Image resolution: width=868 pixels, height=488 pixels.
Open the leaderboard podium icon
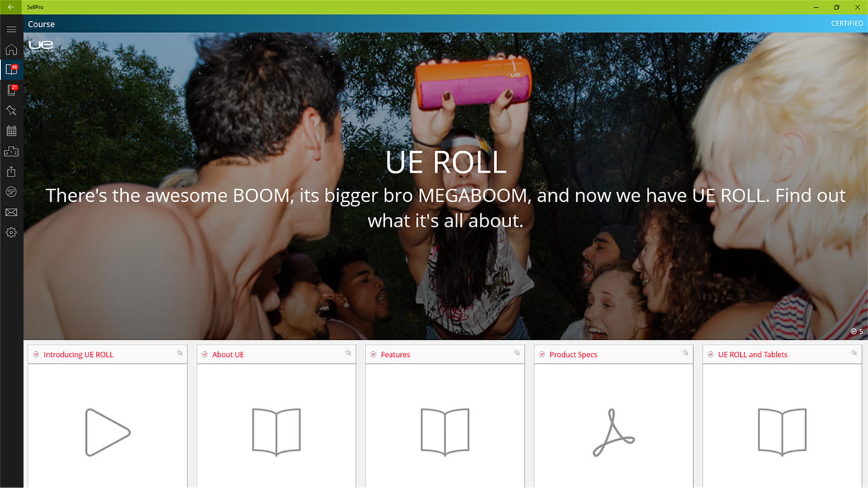(11, 151)
